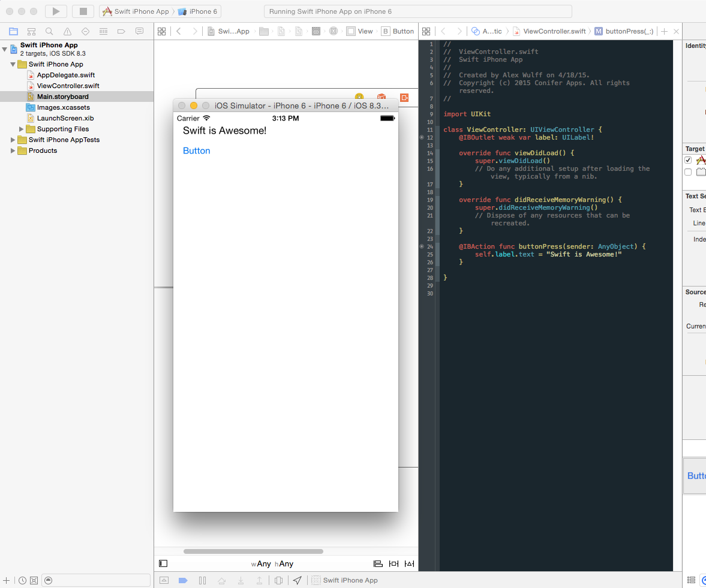Select Images.xcassets in navigator
The height and width of the screenshot is (588, 706).
pos(64,107)
